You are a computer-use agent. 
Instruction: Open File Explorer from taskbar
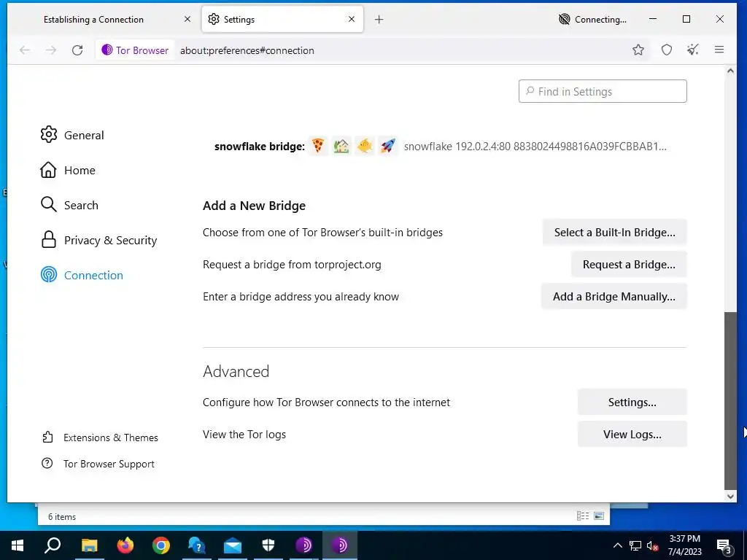(89, 545)
